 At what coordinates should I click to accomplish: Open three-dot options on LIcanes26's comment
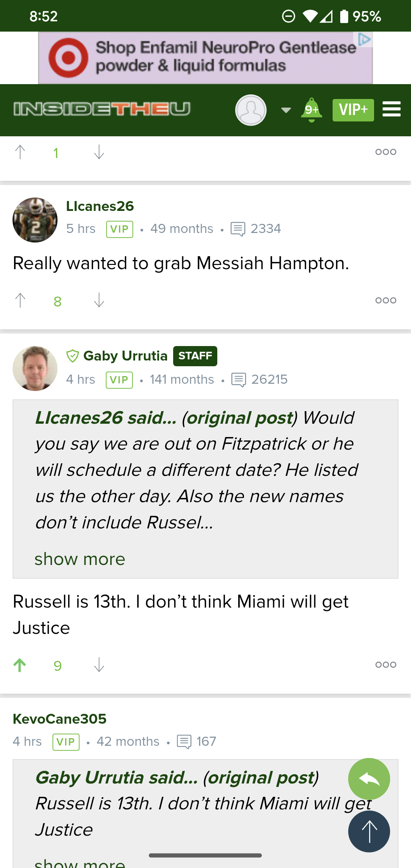point(386,300)
